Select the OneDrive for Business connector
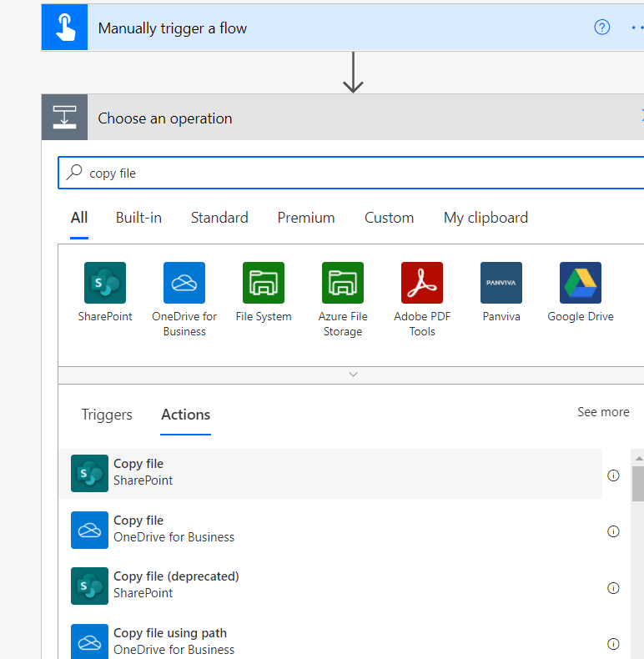 click(184, 283)
